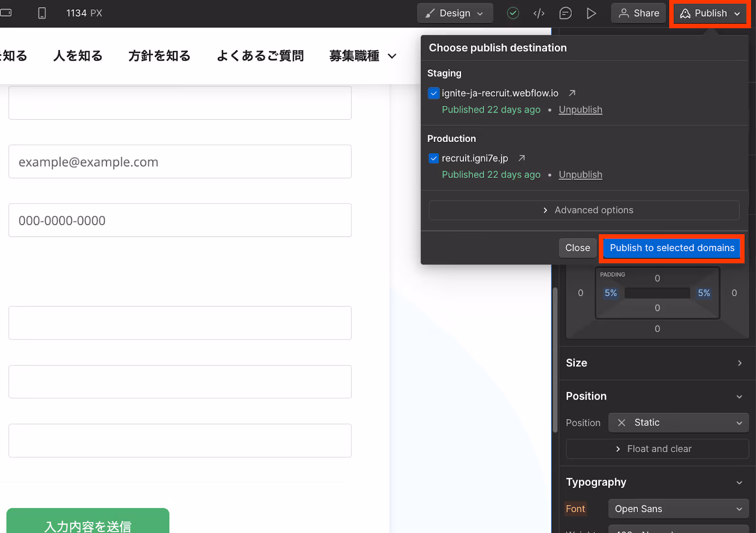Click the right margin 0 value
This screenshot has width=756, height=533.
(734, 293)
